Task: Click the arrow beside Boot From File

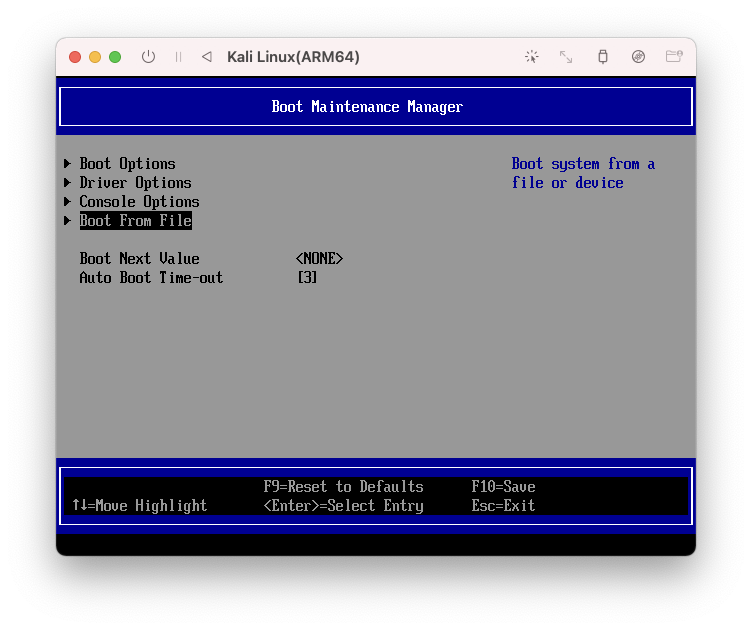Action: [68, 221]
